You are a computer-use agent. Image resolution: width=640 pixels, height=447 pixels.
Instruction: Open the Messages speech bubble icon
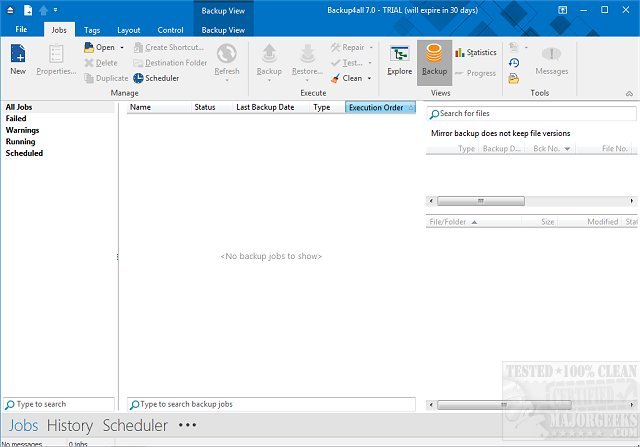click(551, 54)
